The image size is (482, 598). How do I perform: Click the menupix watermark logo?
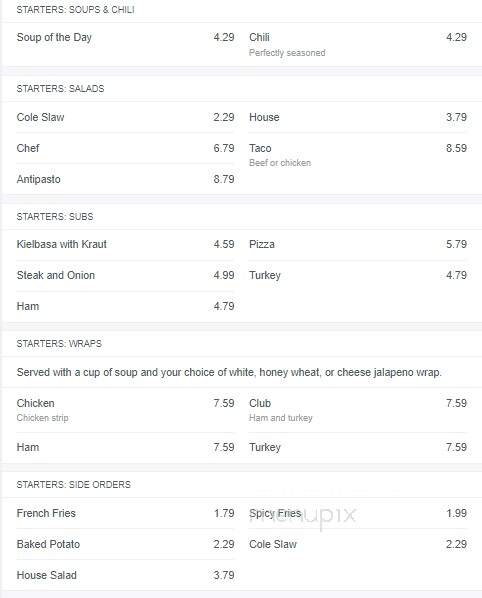click(303, 517)
